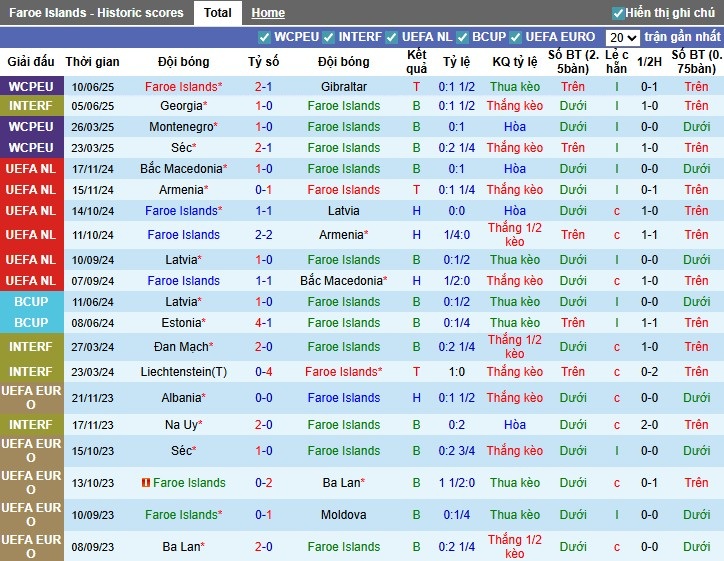Open the 20 recent matches dropdown

click(x=622, y=37)
